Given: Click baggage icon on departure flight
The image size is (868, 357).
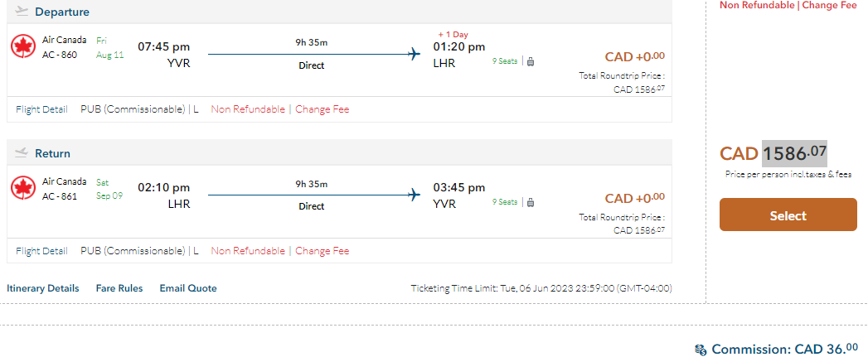Looking at the screenshot, I should click(531, 60).
